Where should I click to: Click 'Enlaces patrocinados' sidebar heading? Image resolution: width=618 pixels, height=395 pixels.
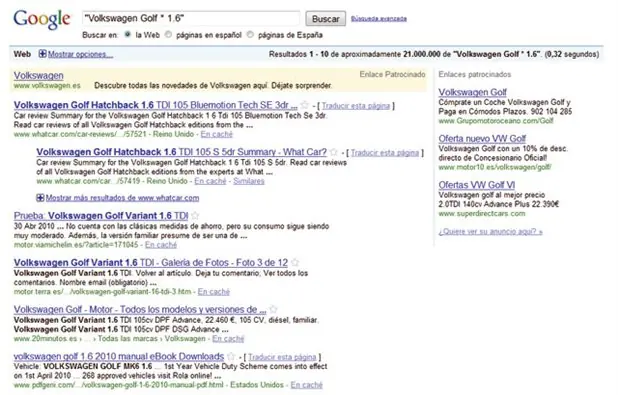click(475, 75)
